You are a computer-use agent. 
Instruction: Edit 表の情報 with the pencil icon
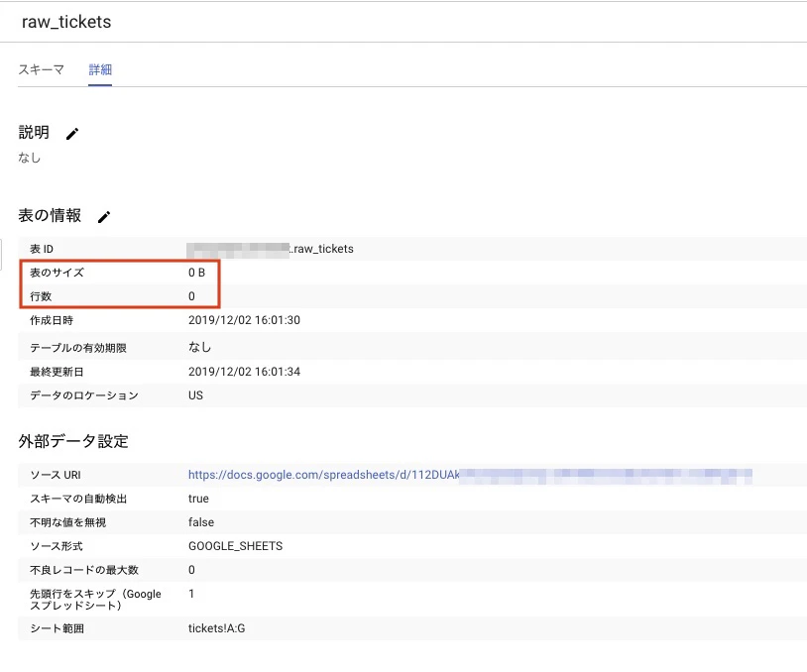click(104, 217)
